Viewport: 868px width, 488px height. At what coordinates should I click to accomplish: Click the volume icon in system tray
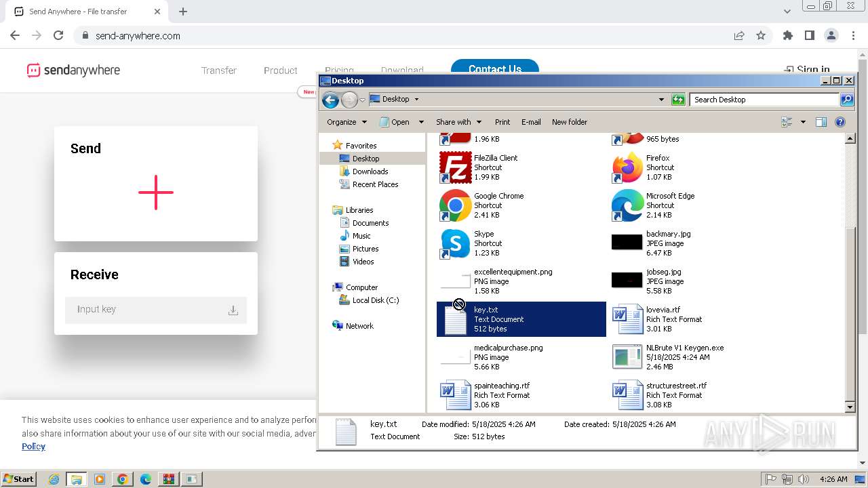coord(804,479)
